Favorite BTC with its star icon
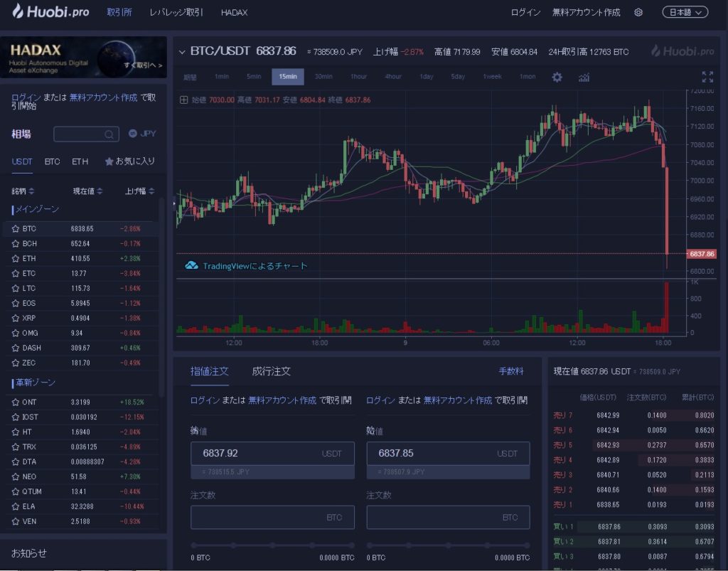The height and width of the screenshot is (571, 728). 16,229
